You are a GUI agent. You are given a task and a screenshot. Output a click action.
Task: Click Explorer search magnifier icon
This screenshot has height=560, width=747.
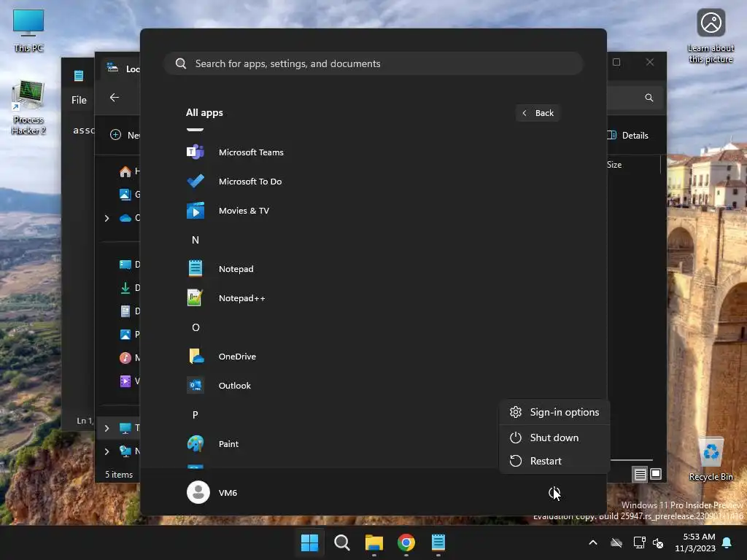point(649,98)
